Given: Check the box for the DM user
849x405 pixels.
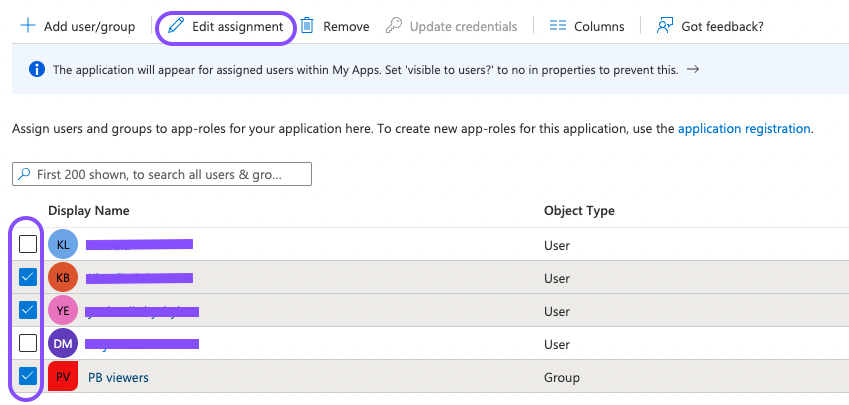Looking at the screenshot, I should click(x=28, y=343).
